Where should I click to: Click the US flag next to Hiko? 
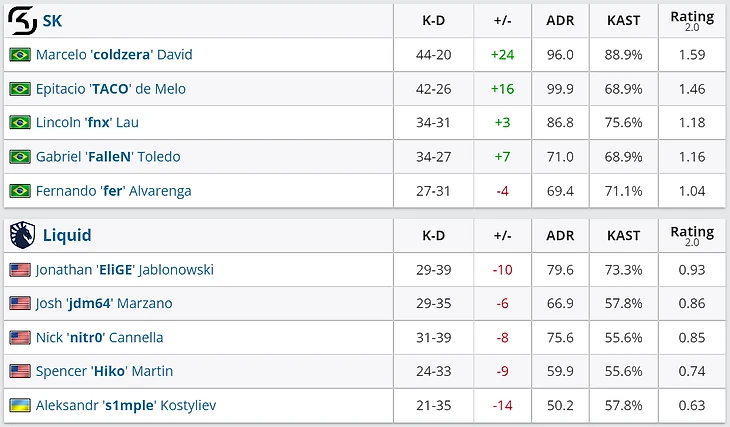pos(20,371)
